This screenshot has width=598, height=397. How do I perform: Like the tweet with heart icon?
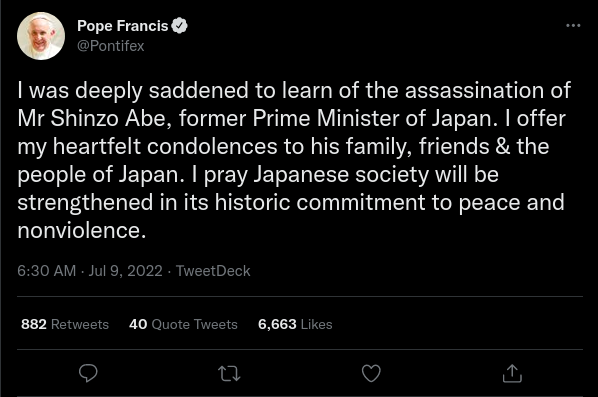click(x=371, y=373)
